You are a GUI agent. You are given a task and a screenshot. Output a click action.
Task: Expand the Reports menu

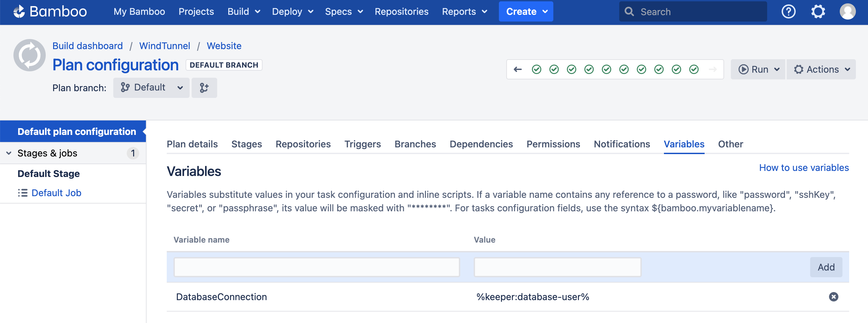pos(464,11)
